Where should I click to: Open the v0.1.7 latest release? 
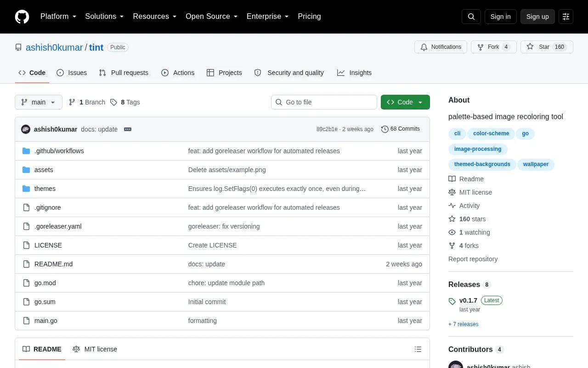click(468, 300)
